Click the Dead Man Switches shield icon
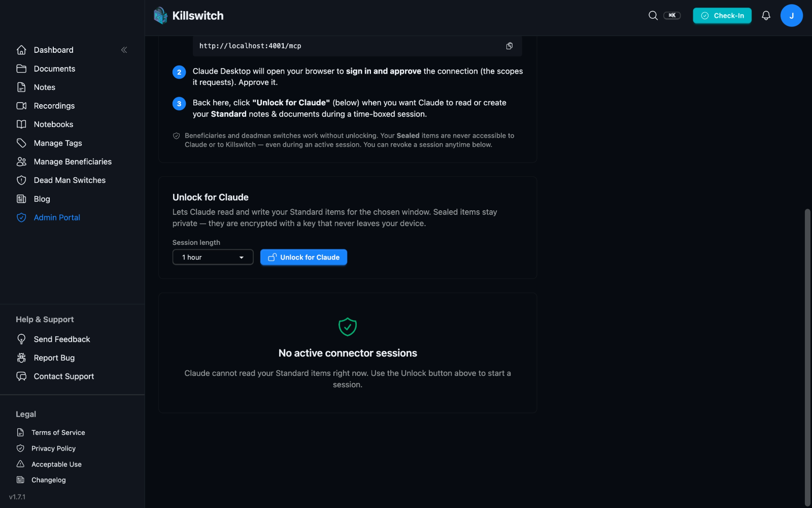The image size is (812, 508). (21, 180)
